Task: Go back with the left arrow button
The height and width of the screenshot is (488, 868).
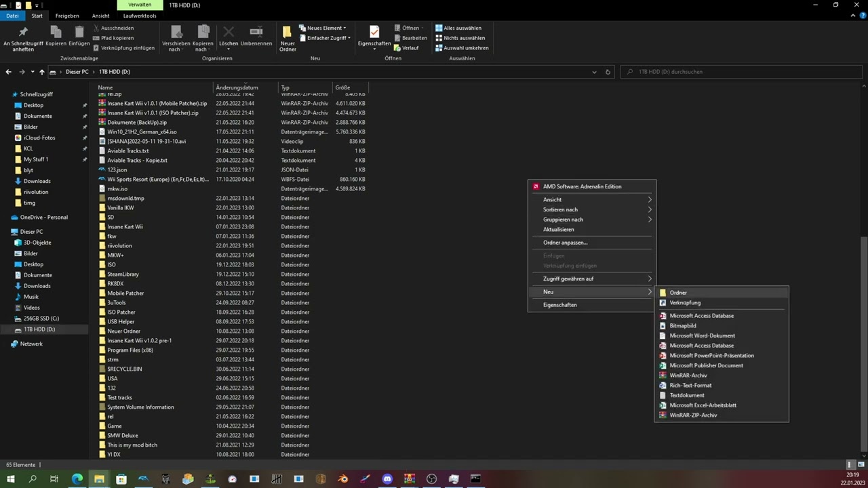Action: (8, 72)
